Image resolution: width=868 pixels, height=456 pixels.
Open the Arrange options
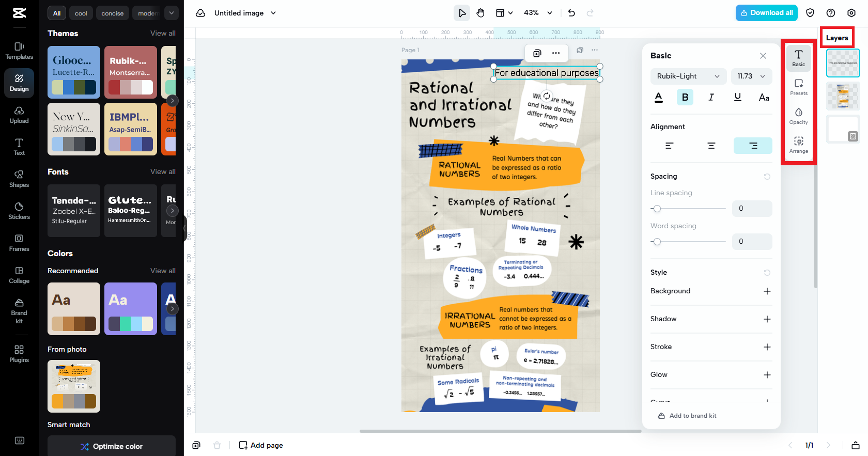pyautogui.click(x=798, y=145)
